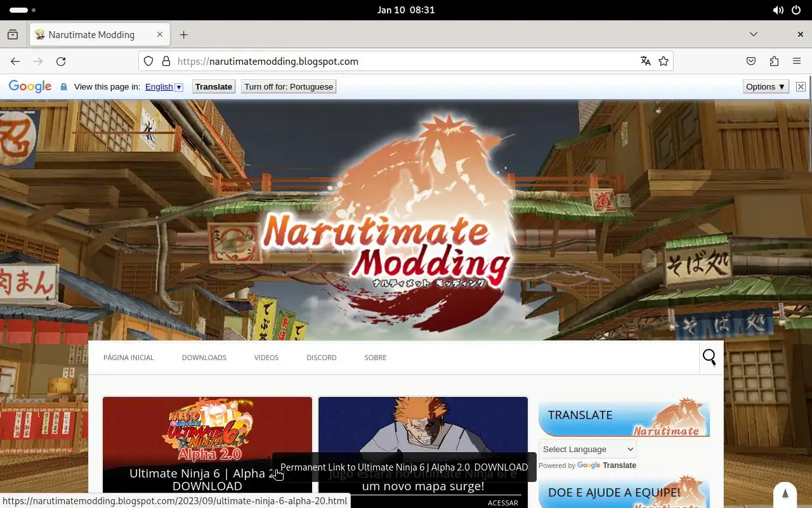The image size is (812, 508).
Task: Click the Translate button
Action: (214, 87)
